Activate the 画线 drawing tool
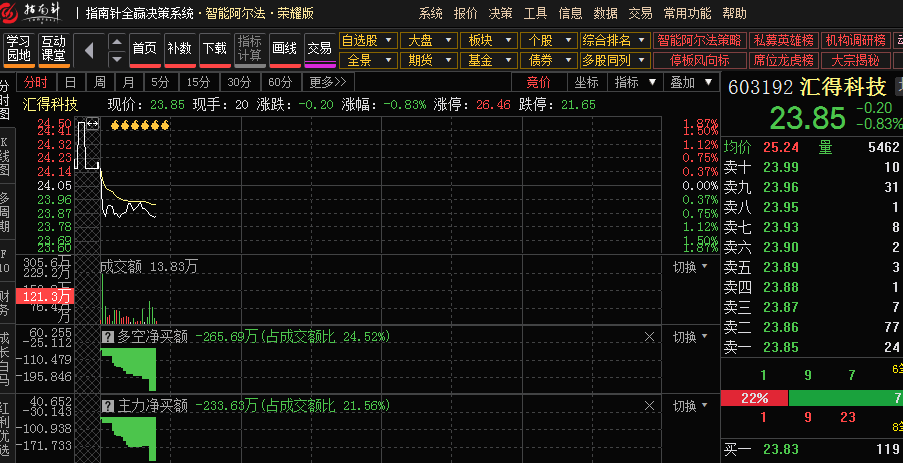Screen dimensions: 903x463 click(284, 49)
